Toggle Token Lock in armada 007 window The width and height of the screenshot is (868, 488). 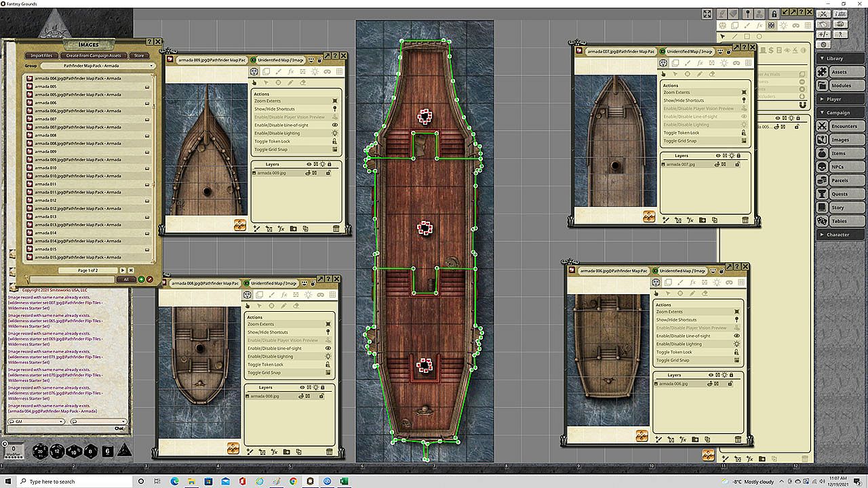tap(744, 133)
